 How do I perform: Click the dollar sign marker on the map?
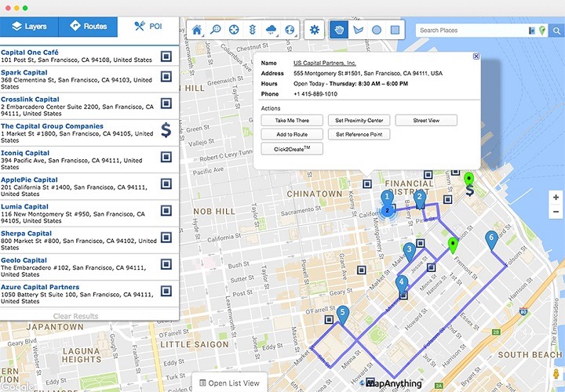pos(469,190)
